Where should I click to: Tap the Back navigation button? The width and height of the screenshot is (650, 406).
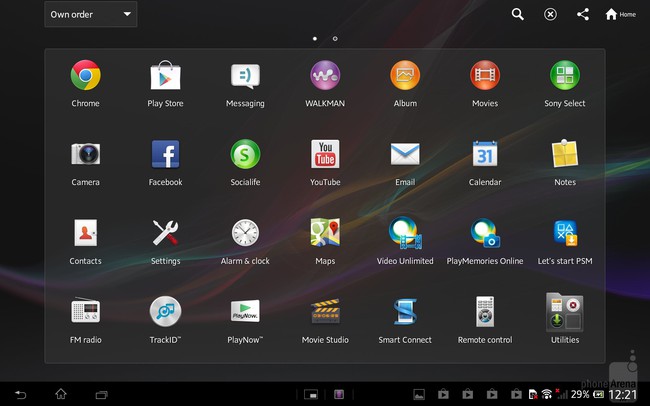pyautogui.click(x=20, y=394)
